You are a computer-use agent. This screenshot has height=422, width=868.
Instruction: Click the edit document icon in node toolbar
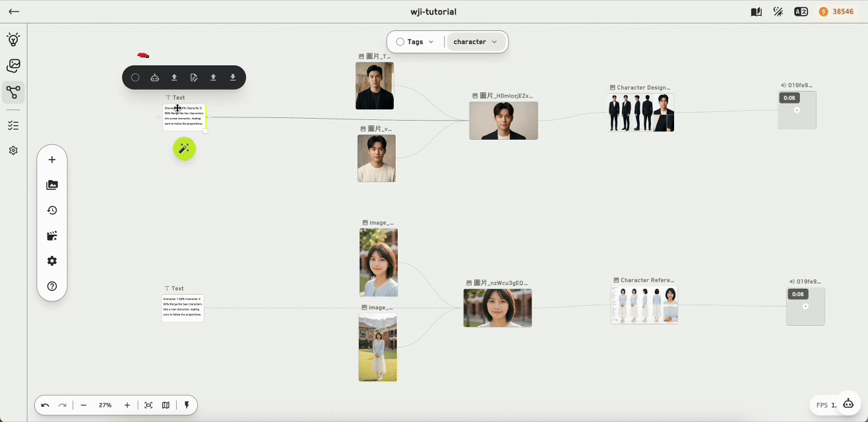coord(194,77)
